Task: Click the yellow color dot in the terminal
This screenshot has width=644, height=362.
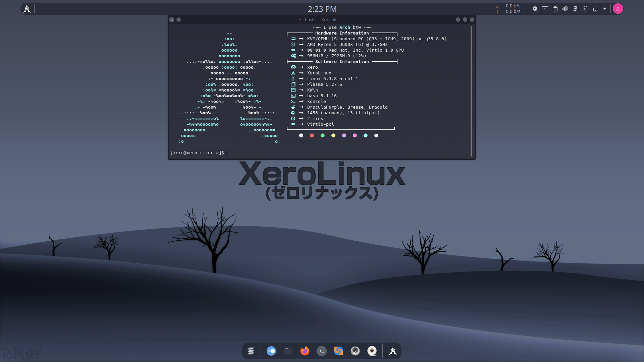Action: click(333, 136)
